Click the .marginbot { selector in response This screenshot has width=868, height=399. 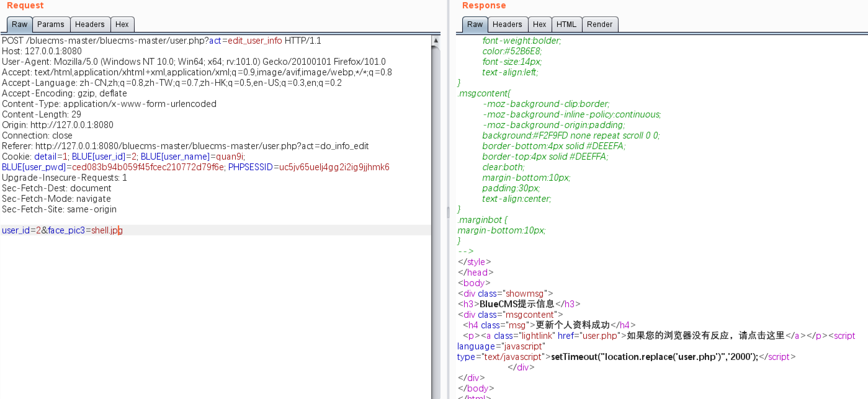coord(482,220)
